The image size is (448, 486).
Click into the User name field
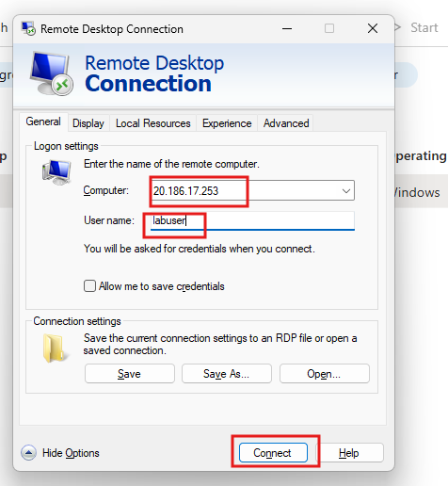[252, 220]
